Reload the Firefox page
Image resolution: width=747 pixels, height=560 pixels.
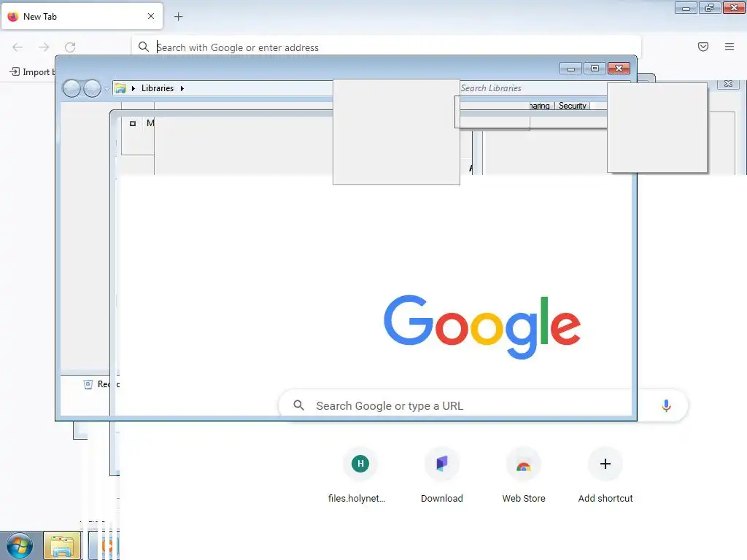70,47
